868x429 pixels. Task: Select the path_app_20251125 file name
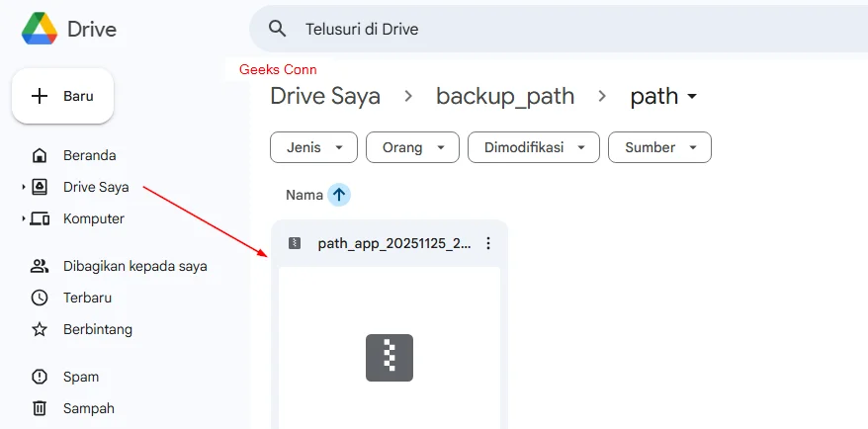[x=394, y=243]
